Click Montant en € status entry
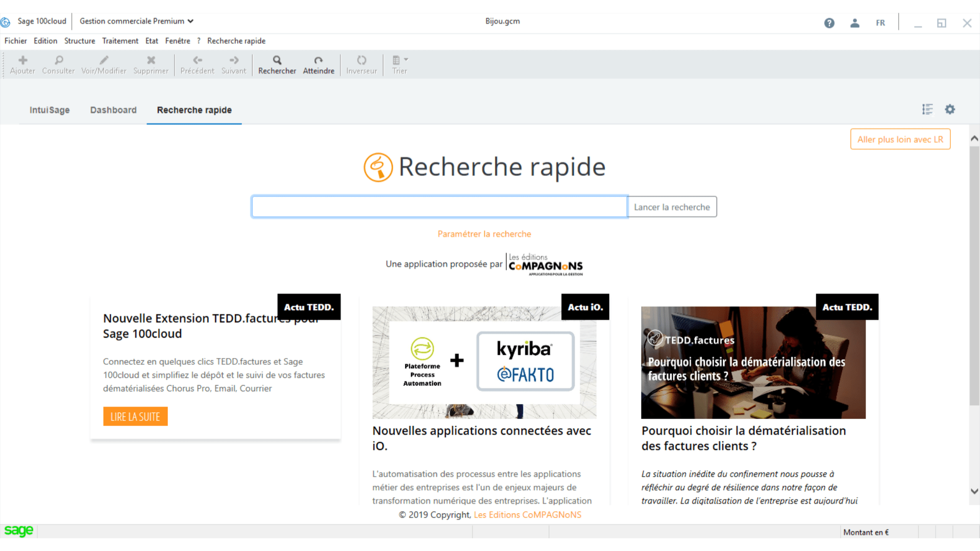 coord(866,532)
